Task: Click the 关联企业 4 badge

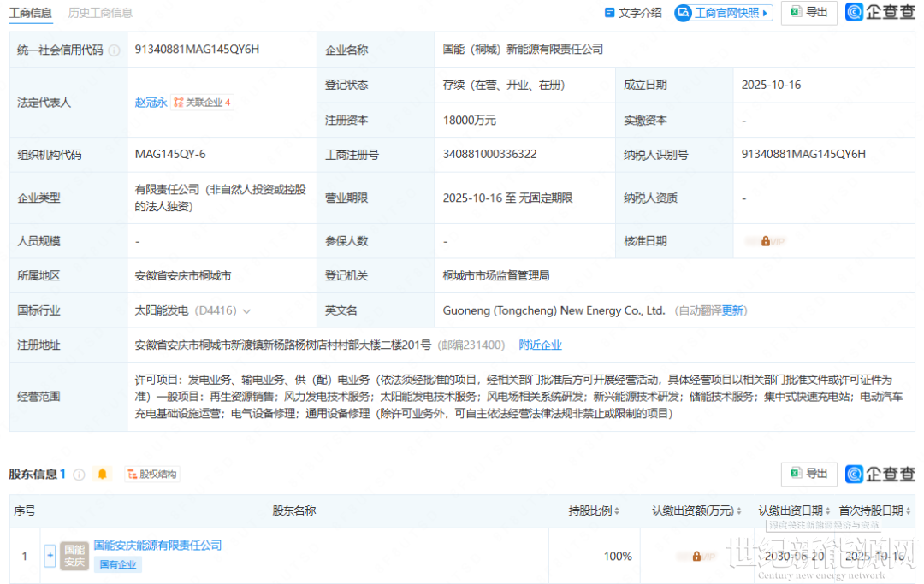Action: [x=202, y=103]
